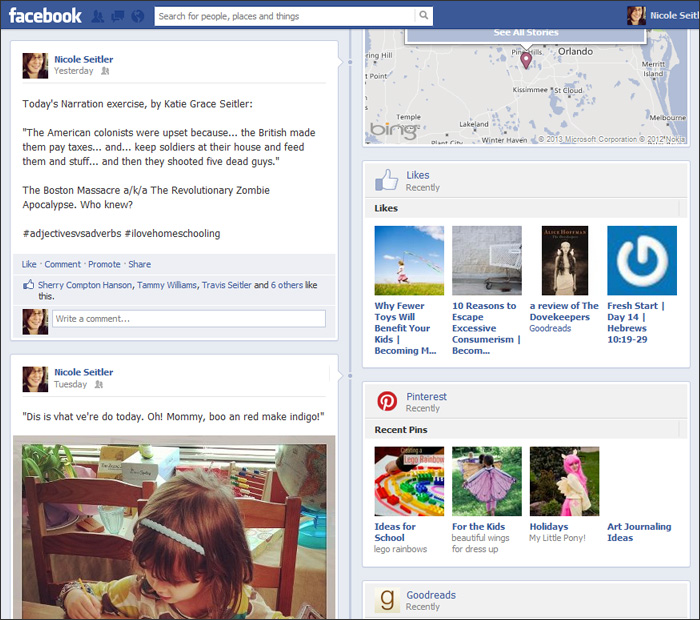Image resolution: width=700 pixels, height=620 pixels.
Task: Open 'Why Fewer Toys Will Benefit' link
Action: pyautogui.click(x=404, y=328)
